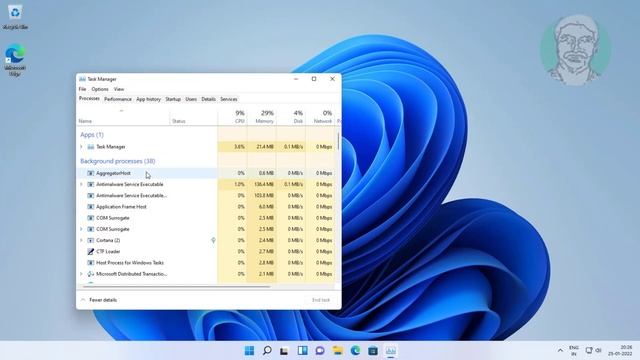Viewport: 640px width, 360px height.
Task: Expand first Antimalware Service Executable row
Action: (x=81, y=184)
